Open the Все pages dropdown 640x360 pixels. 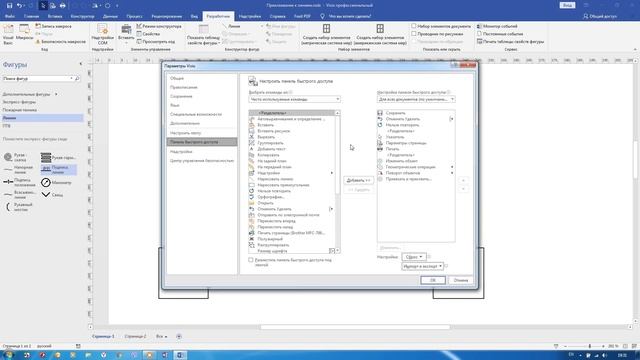coord(162,336)
